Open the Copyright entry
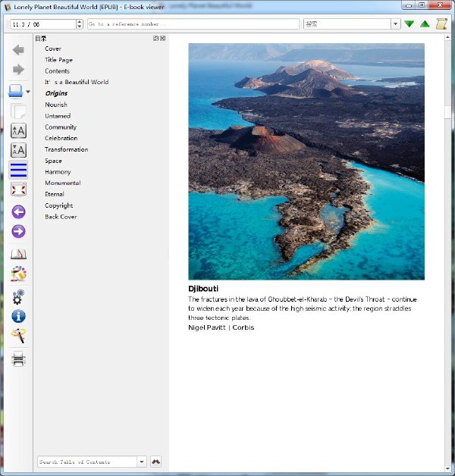Screen dimensions: 455x476 point(58,205)
